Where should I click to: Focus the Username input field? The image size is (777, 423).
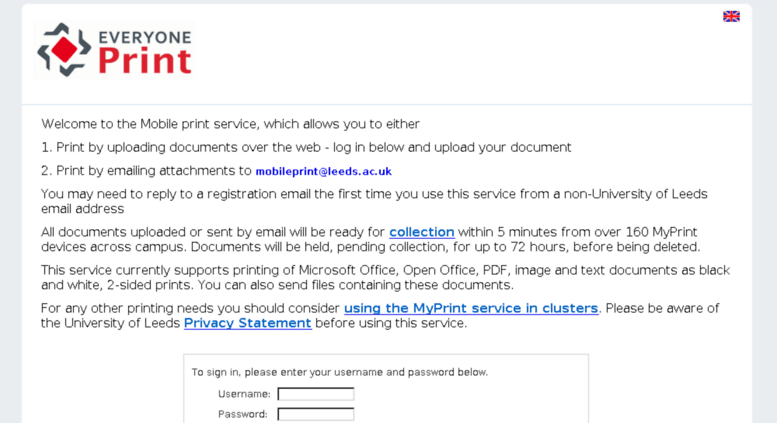pyautogui.click(x=316, y=394)
